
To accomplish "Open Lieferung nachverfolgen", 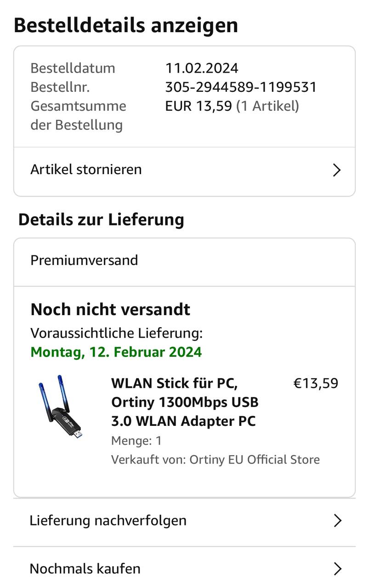I will click(108, 520).
